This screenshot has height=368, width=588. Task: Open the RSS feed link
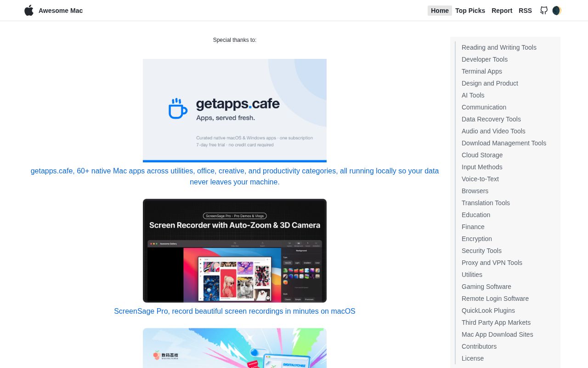[525, 11]
